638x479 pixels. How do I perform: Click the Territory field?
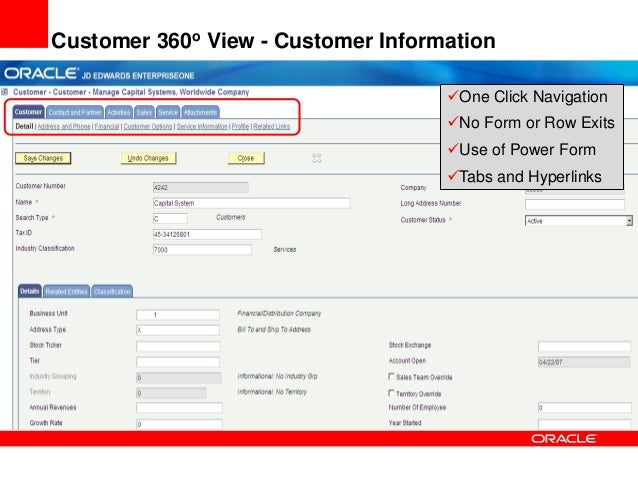(171, 393)
